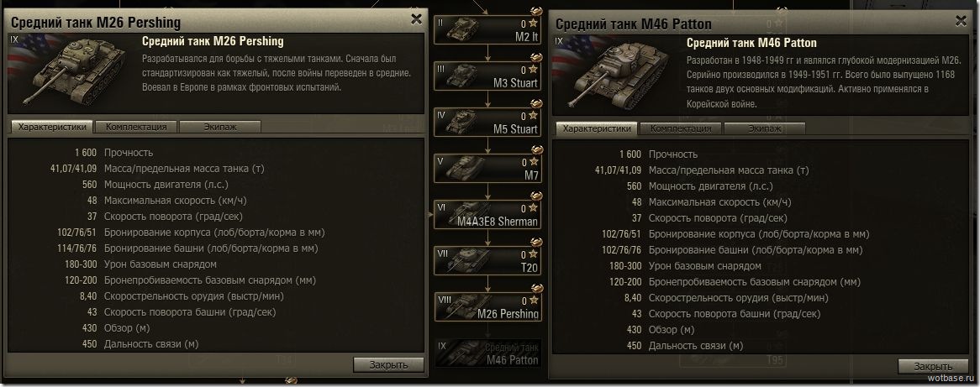Viewport: 980px width, 387px height.
Task: Click Закрыть button in Pershing window
Action: pos(388,365)
